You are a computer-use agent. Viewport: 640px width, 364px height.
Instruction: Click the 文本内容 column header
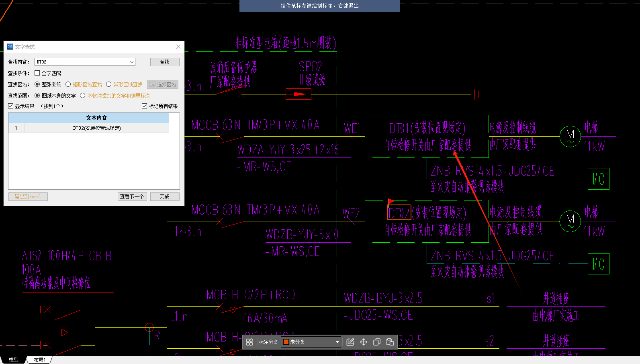coord(96,118)
